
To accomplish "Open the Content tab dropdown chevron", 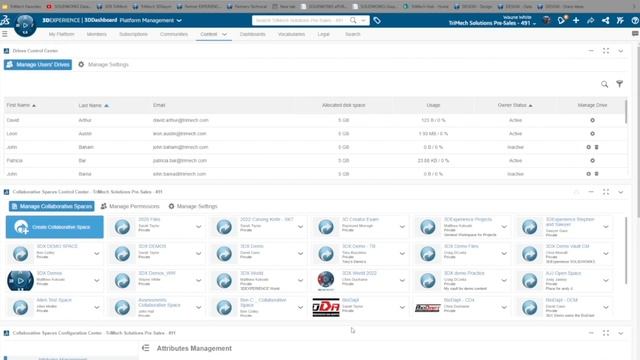I will (224, 34).
